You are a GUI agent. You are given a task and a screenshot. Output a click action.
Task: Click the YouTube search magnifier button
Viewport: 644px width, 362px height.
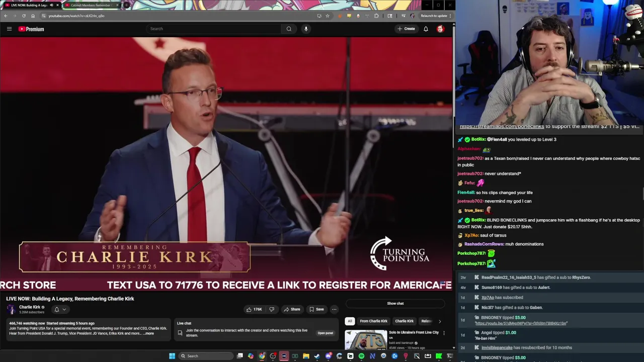point(289,29)
